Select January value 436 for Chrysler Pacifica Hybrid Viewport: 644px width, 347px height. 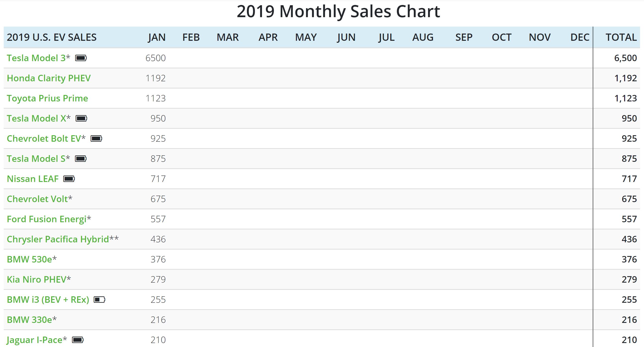click(x=158, y=239)
